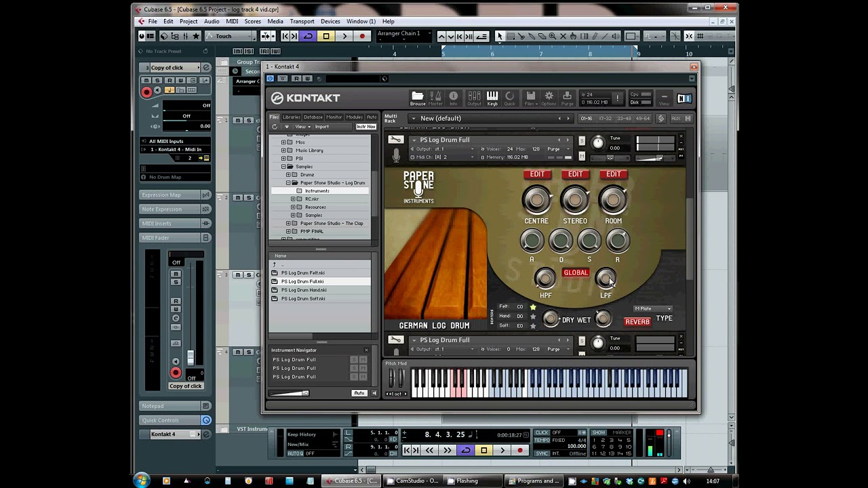Toggle Instr Nav button in browser
868x488 pixels.
tap(366, 127)
